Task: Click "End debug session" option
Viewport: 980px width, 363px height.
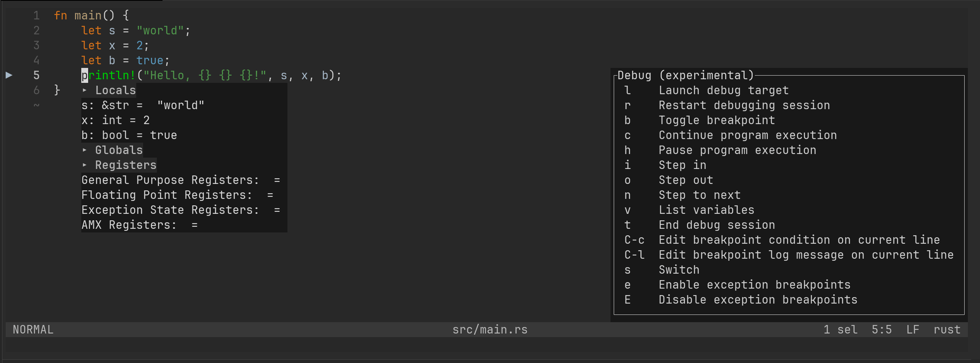Action: click(x=716, y=225)
